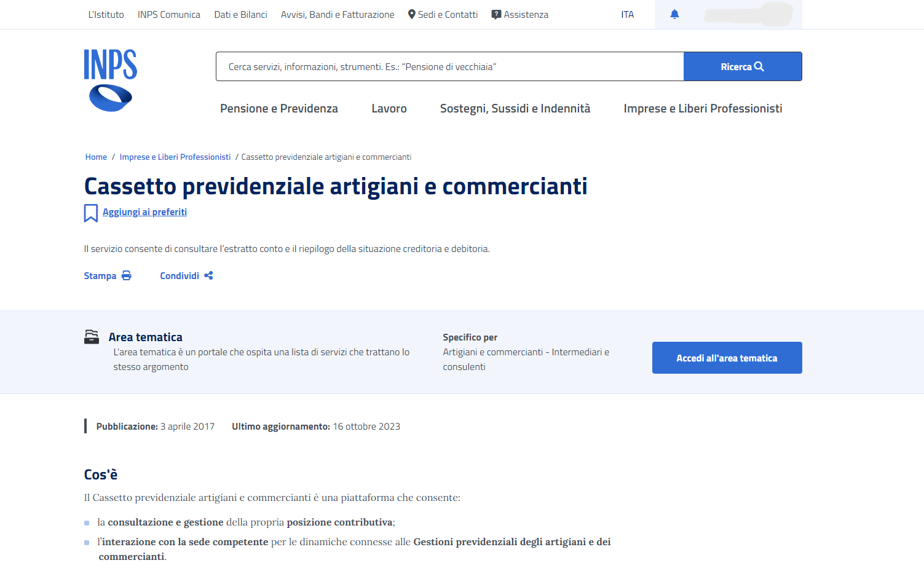Click breadcrumb text Cassetto previdenziale artigiani e commercianti
The height and width of the screenshot is (571, 924).
point(326,157)
